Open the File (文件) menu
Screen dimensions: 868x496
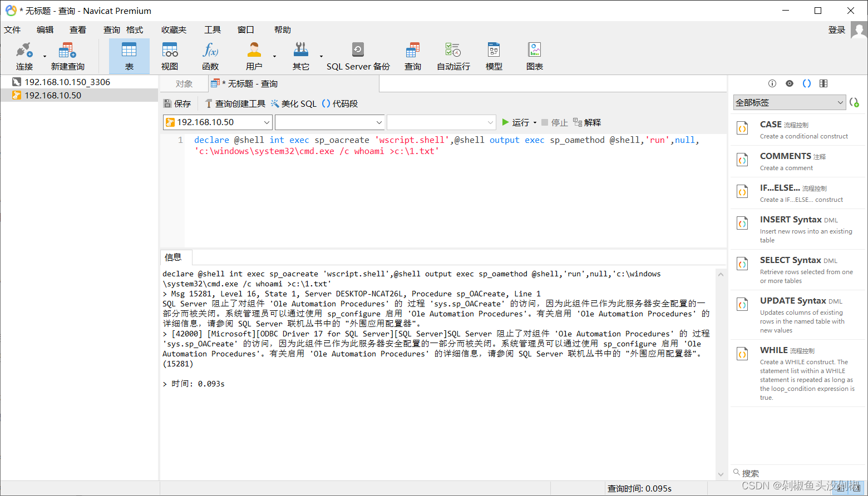[x=12, y=30]
